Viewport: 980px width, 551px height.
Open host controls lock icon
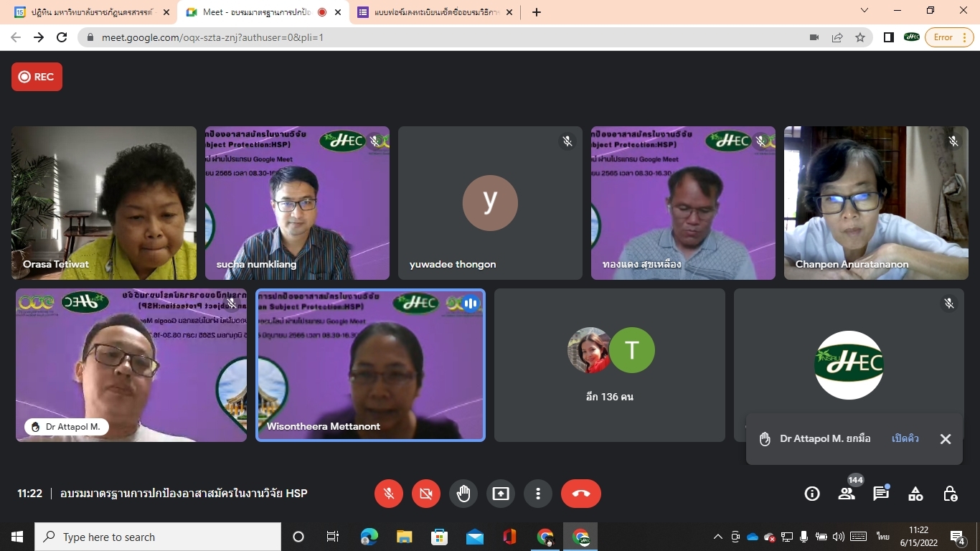click(x=951, y=494)
